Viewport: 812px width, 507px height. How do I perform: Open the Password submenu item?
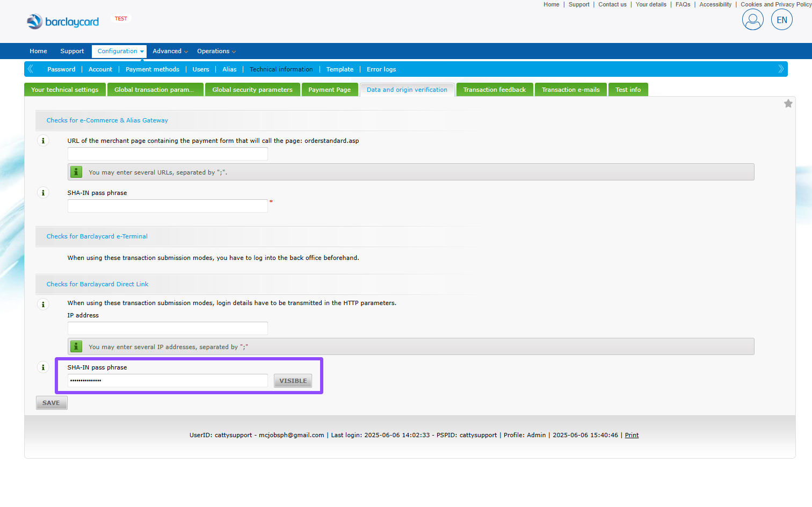point(61,69)
